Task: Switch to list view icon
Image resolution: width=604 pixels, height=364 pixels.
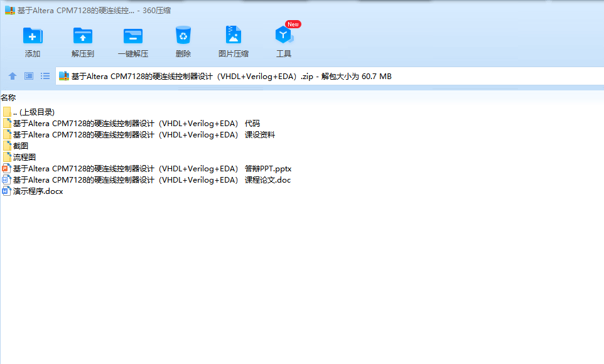Action: 45,76
